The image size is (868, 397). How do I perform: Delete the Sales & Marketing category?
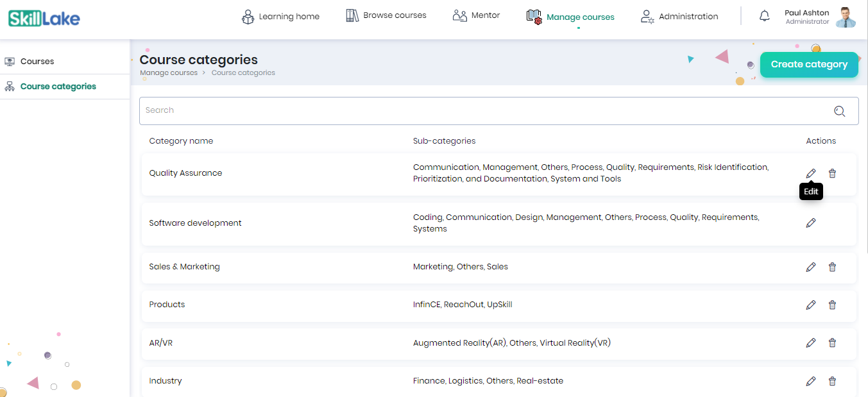pyautogui.click(x=832, y=267)
